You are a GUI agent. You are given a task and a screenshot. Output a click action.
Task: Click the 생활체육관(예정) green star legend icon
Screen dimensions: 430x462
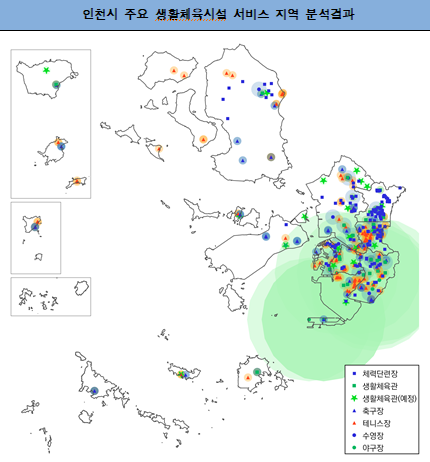(x=354, y=398)
